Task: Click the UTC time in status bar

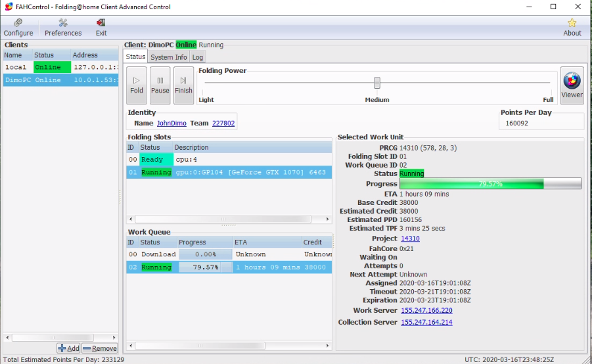Action: point(509,359)
